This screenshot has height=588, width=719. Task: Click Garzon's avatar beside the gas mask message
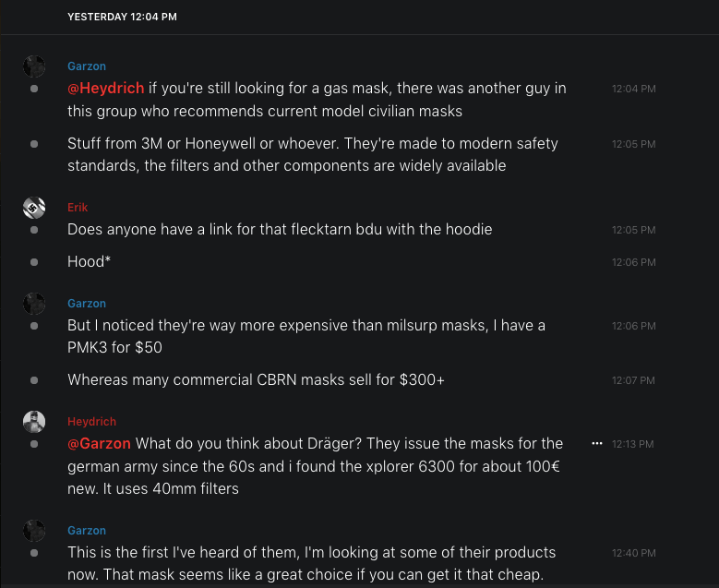[x=34, y=66]
